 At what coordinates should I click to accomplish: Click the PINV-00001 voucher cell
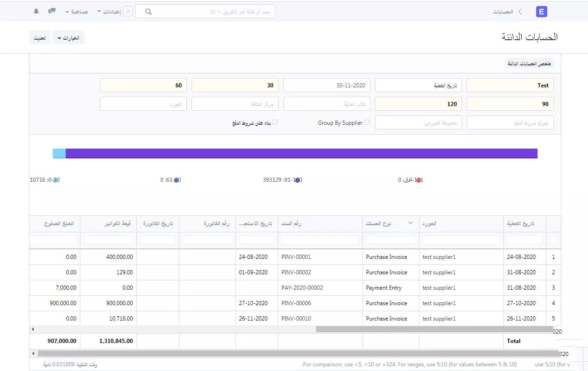(320, 257)
